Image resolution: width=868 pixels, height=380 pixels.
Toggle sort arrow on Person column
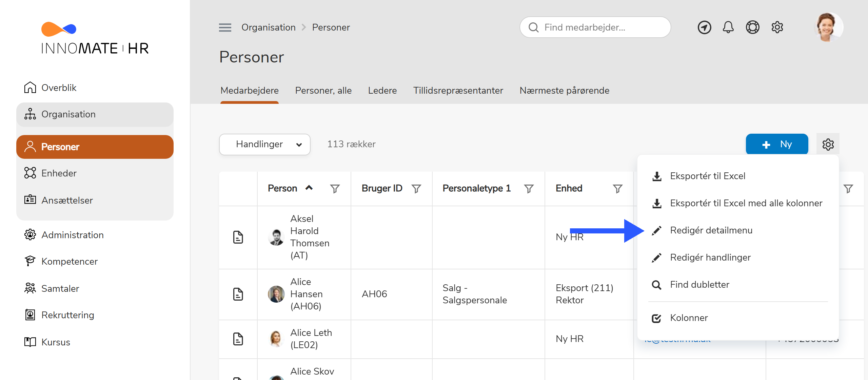[309, 188]
